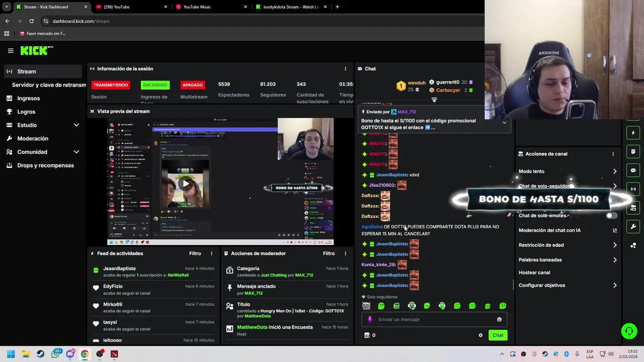Click the Kick logo
Viewport: 644px width, 362px height.
point(36,50)
